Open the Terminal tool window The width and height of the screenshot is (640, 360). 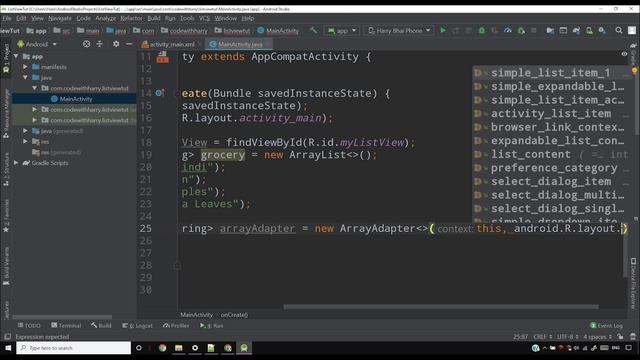(66, 325)
